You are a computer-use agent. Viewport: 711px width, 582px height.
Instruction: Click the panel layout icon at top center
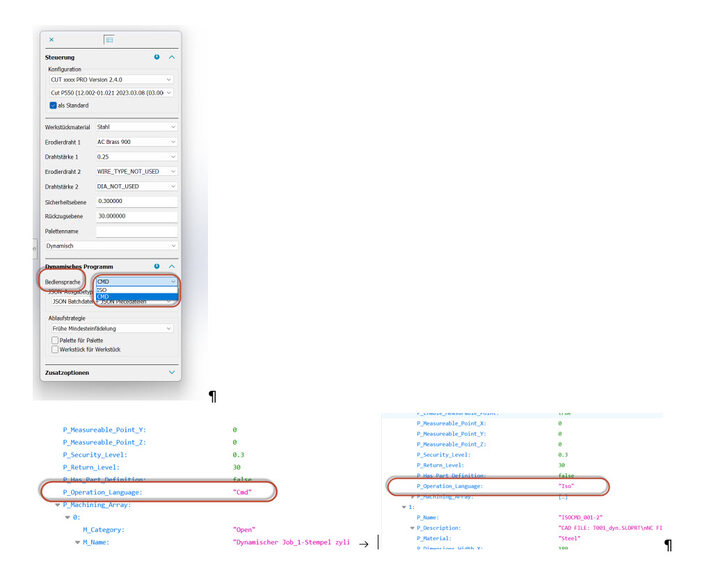pyautogui.click(x=109, y=40)
